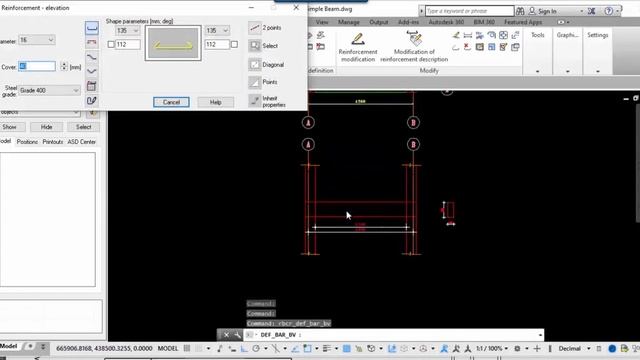Viewport: 640px width, 360px height.
Task: Click the Cancel button in dialog
Action: coord(171,102)
